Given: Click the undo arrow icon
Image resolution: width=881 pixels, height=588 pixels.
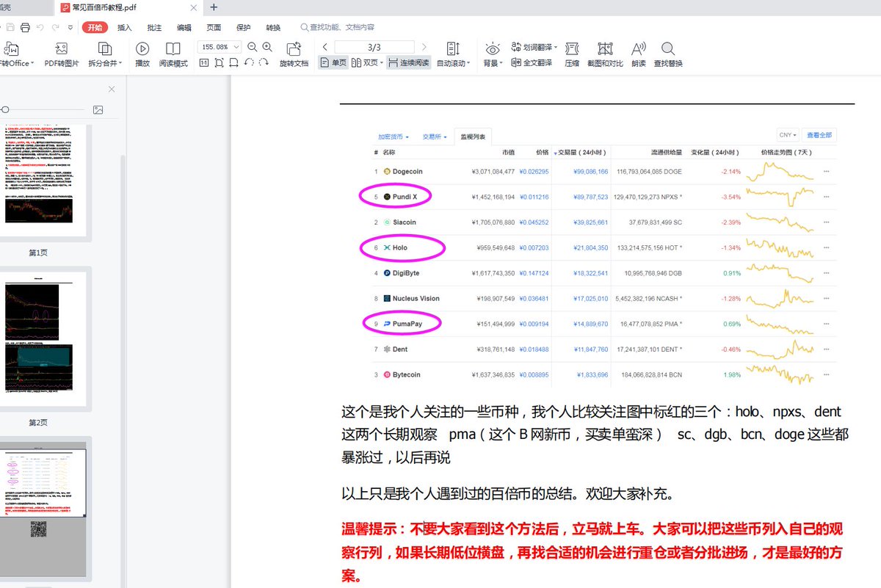Looking at the screenshot, I should [x=40, y=27].
